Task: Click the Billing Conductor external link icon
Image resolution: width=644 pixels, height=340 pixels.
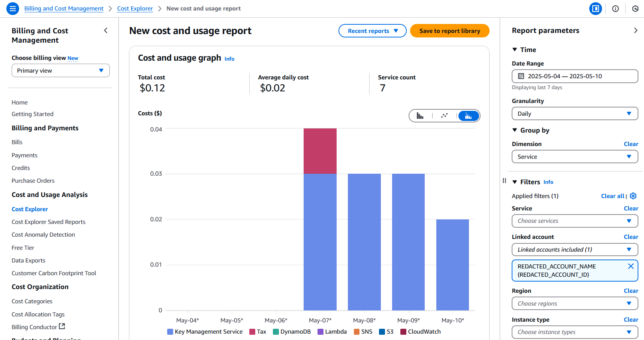Action: coord(62,327)
